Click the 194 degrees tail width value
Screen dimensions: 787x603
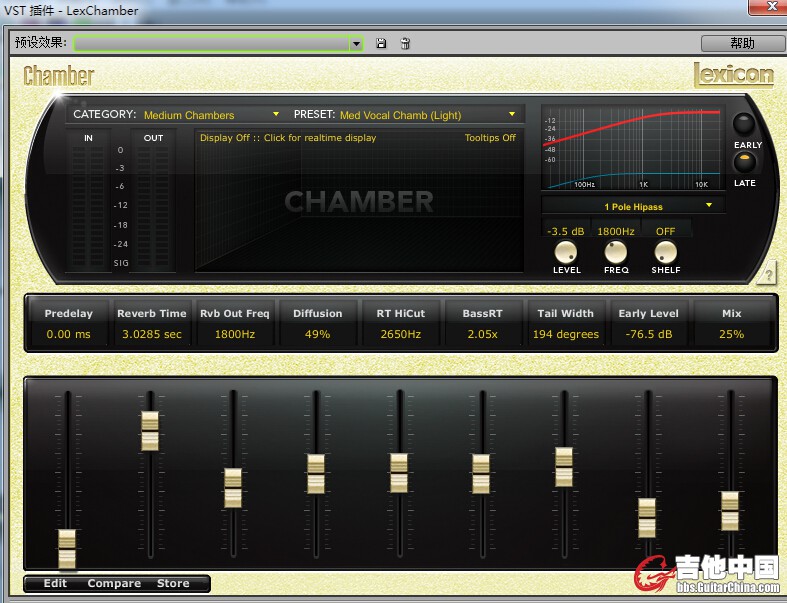(566, 334)
